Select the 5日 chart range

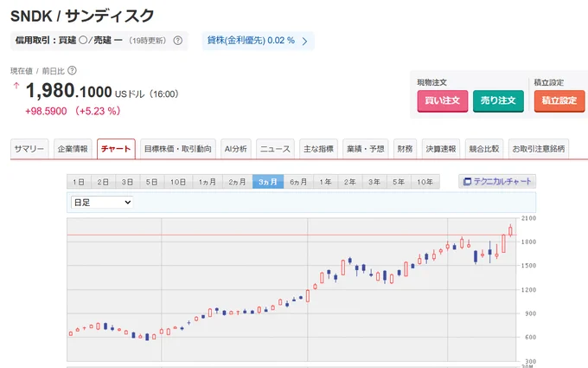[152, 182]
